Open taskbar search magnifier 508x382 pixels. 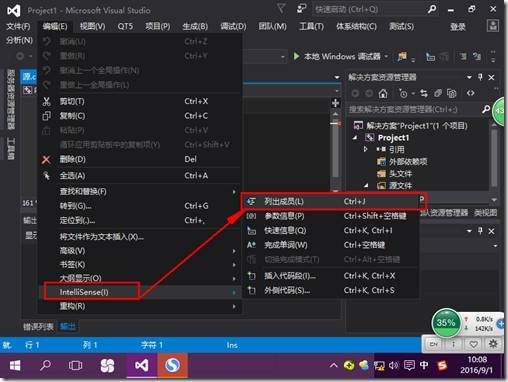click(x=45, y=366)
